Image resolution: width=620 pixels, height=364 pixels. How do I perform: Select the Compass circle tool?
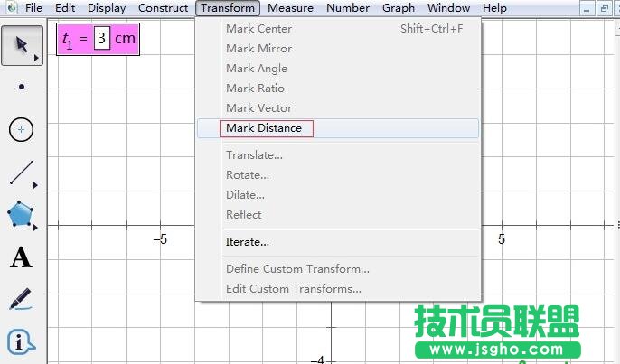(x=21, y=129)
